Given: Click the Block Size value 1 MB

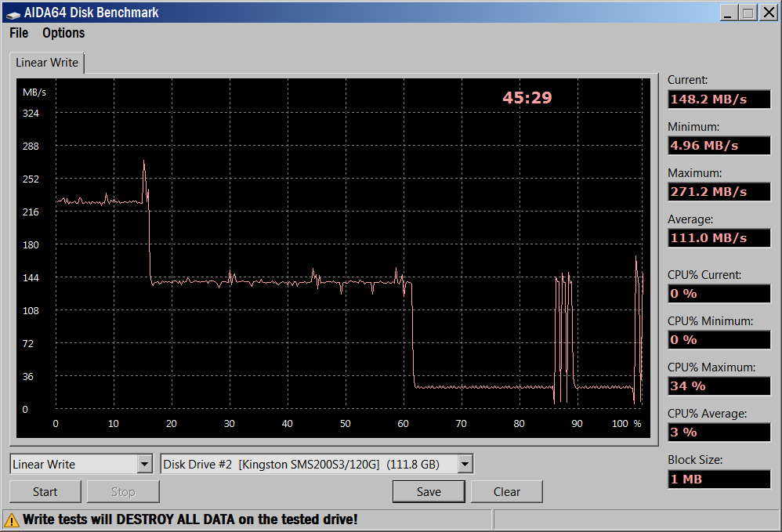Looking at the screenshot, I should 719,480.
